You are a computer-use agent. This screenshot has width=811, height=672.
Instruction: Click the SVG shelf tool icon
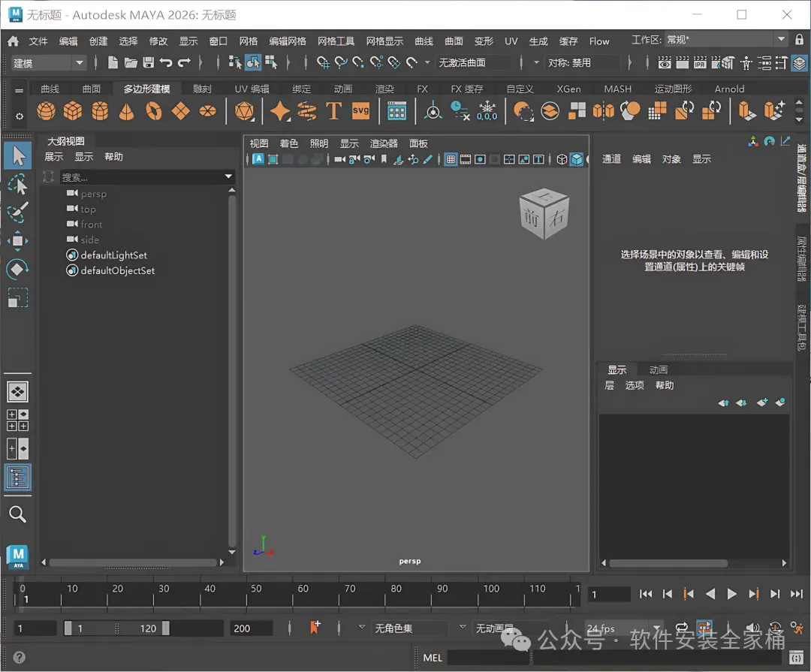pos(361,111)
